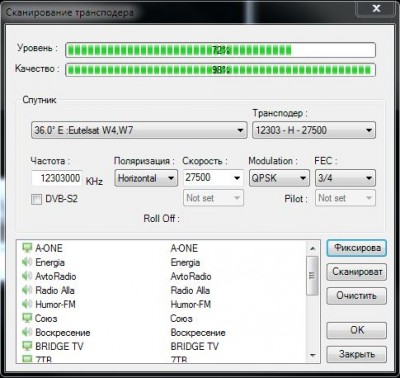400x378 pixels.
Task: Click the Качество 98% quality bar
Action: tap(220, 70)
